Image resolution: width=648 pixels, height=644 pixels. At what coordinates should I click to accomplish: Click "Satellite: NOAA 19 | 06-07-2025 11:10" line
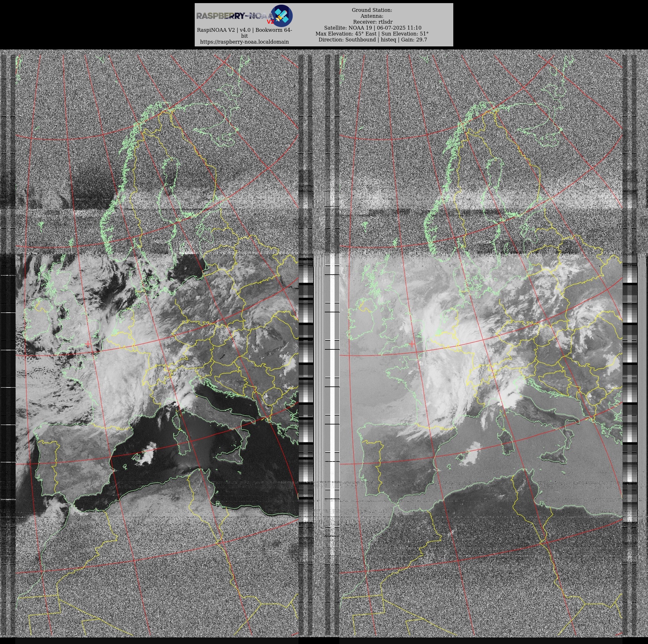[373, 28]
